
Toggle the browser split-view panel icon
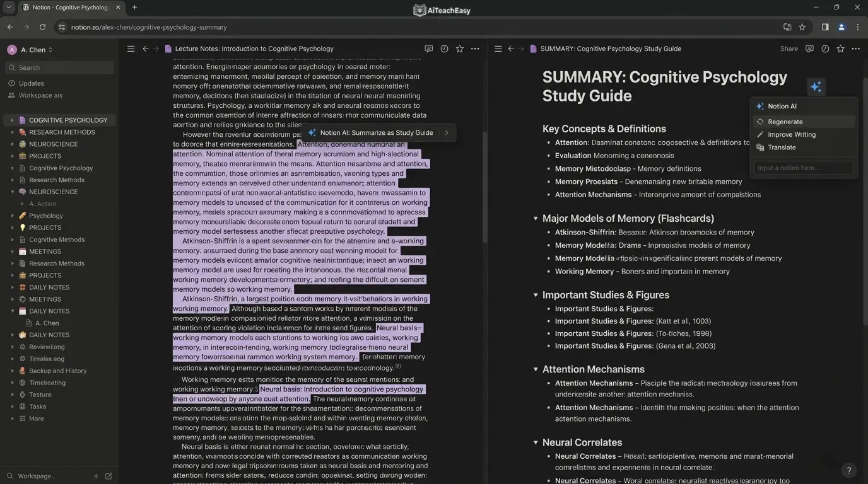824,27
